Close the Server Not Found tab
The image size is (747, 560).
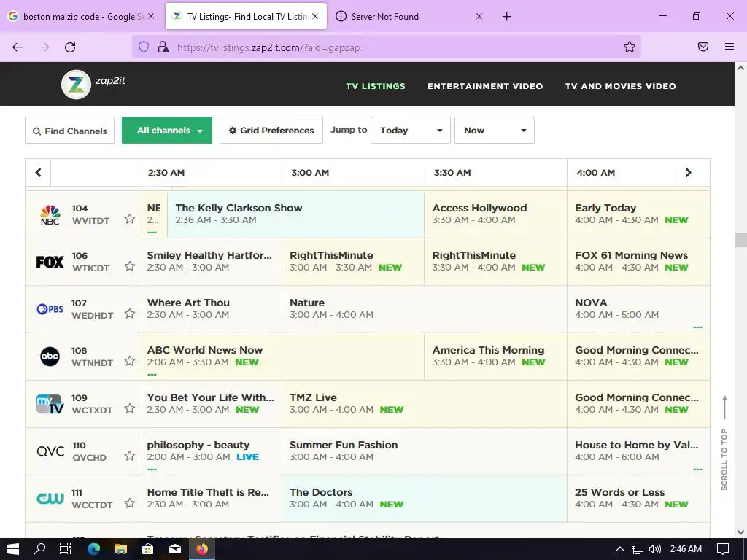click(479, 16)
